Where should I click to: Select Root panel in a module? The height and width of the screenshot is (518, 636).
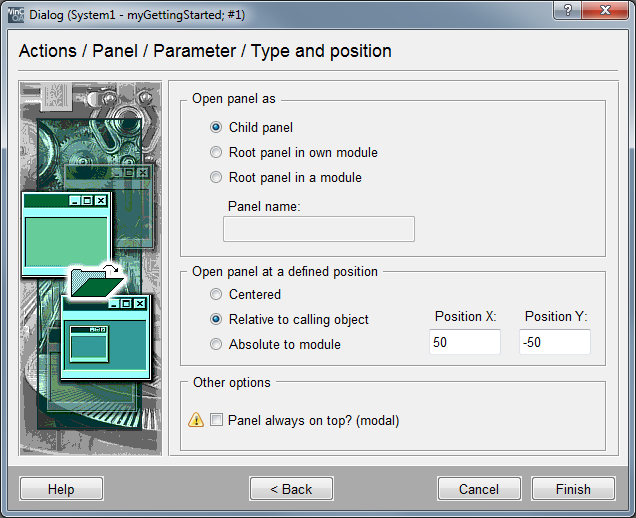click(216, 178)
